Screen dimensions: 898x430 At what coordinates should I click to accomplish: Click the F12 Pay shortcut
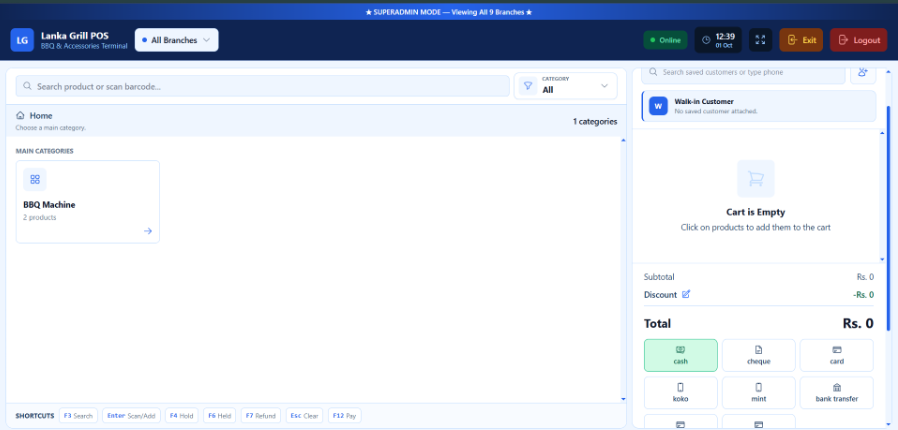(344, 416)
